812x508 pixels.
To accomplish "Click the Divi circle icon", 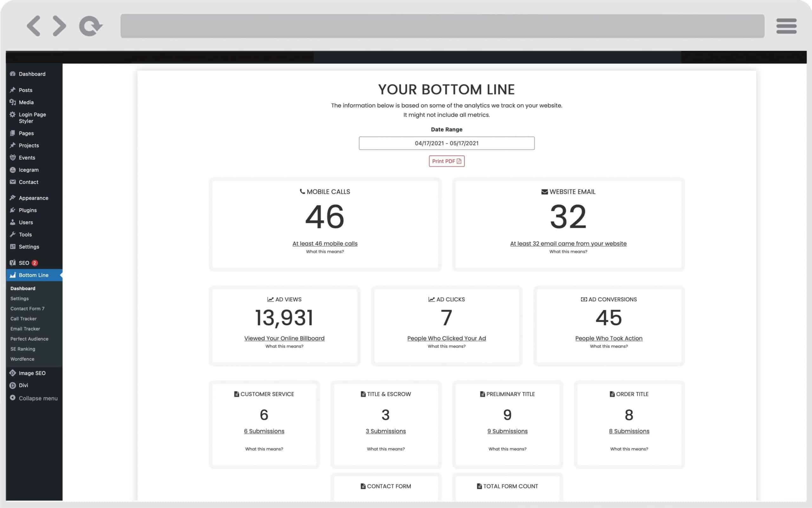I will coord(13,386).
